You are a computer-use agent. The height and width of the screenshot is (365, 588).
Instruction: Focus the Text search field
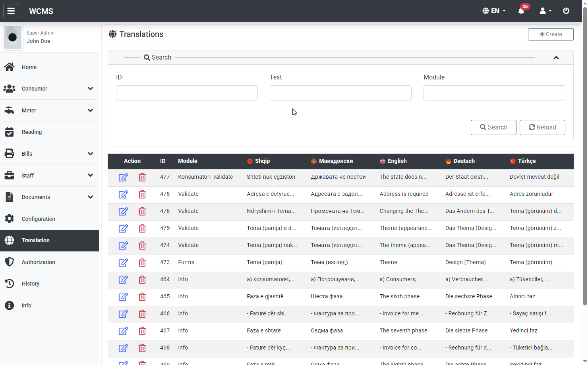click(340, 93)
